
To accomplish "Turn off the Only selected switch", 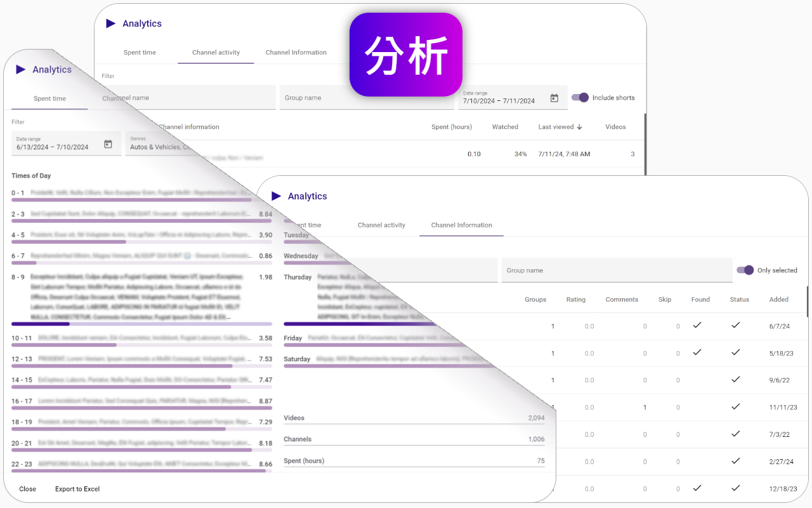I will [x=745, y=270].
